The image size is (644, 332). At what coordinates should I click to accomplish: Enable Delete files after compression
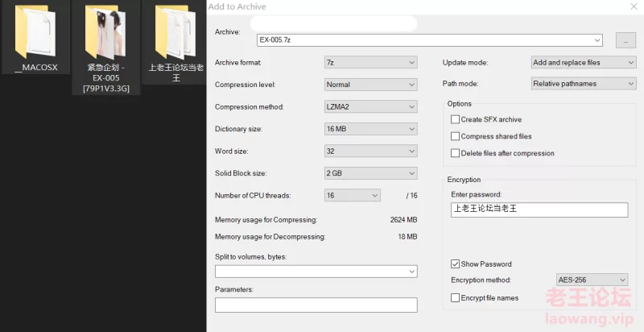point(456,153)
